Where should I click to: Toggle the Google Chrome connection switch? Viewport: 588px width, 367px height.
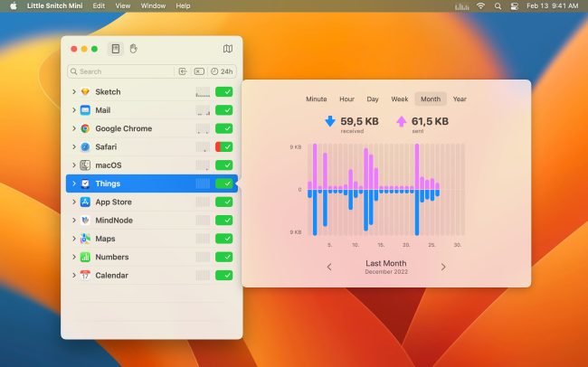pos(223,128)
